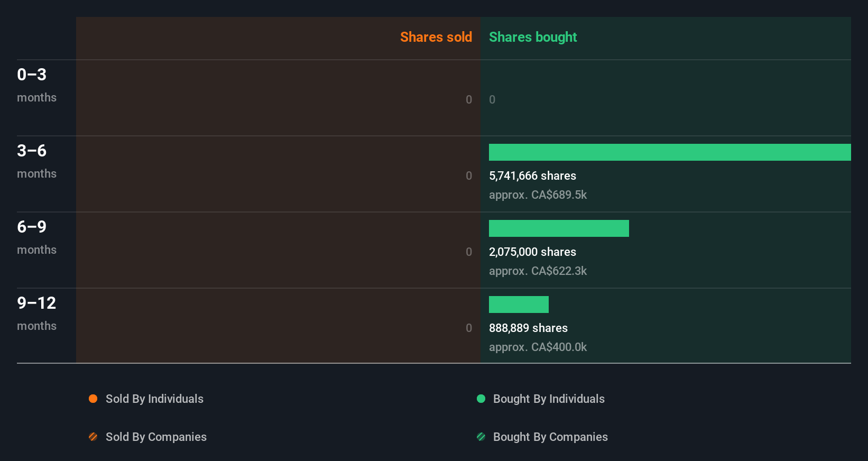Click the 0–3 months row label
Viewport: 868px width, 461px height.
coord(36,85)
